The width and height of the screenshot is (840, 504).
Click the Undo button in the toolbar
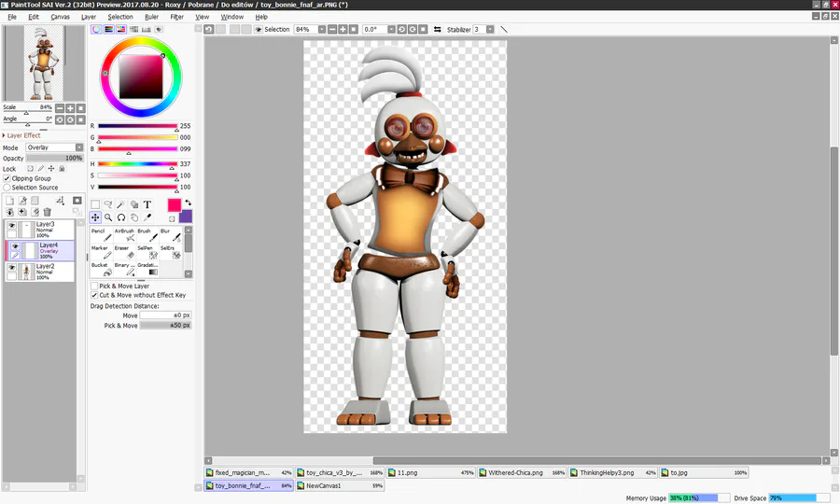(209, 30)
